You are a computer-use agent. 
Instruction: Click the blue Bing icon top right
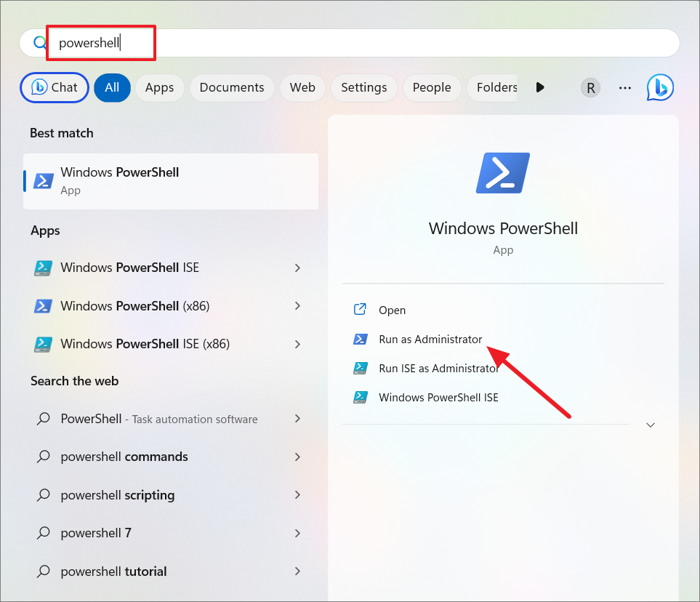(660, 87)
